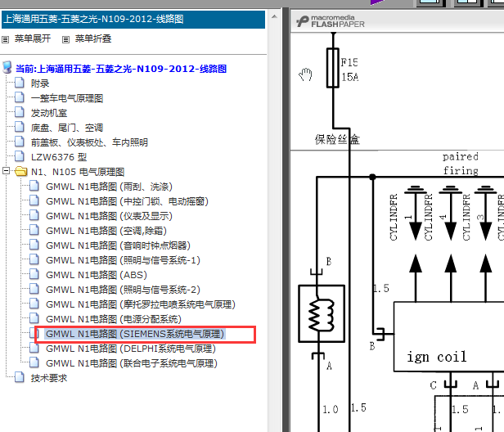Click page icon beside 音响时钟点烟器 diagram
Screen dimensions: 504x432
(x=34, y=245)
